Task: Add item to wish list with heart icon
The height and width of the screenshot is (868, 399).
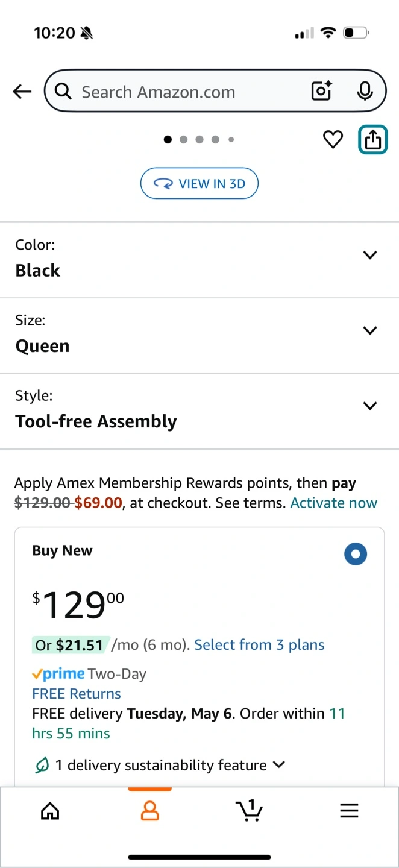Action: point(333,140)
